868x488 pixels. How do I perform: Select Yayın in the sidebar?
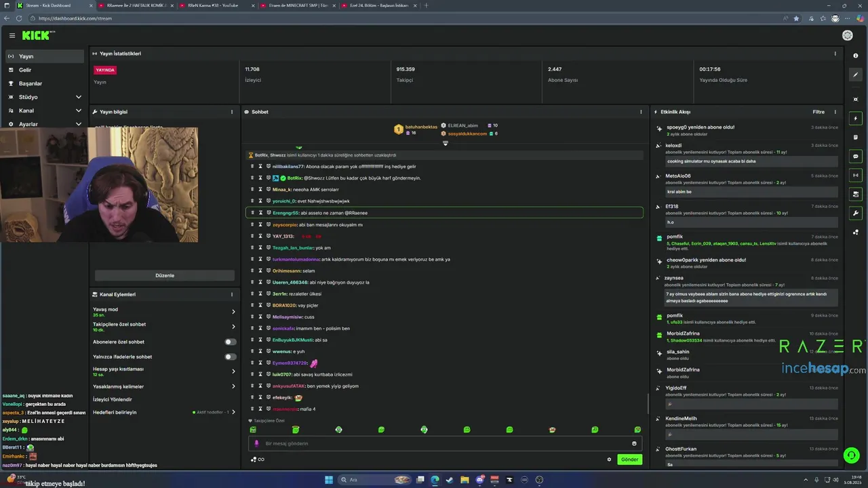click(45, 56)
